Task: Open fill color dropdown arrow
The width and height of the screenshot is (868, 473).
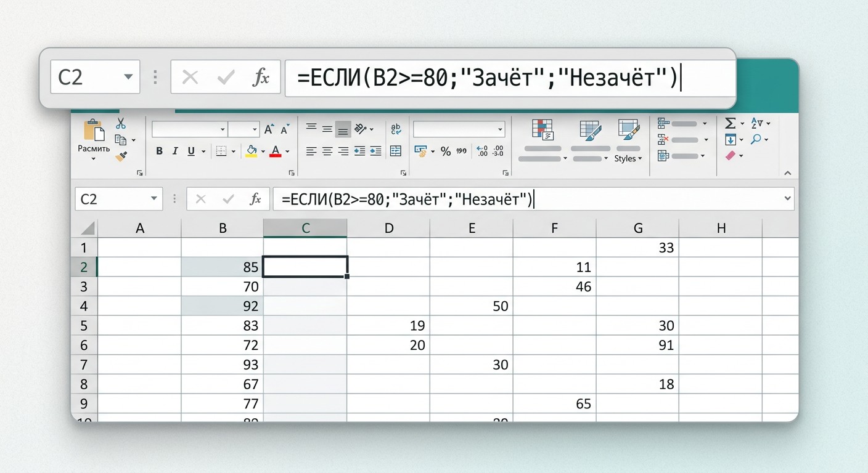Action: (x=263, y=152)
